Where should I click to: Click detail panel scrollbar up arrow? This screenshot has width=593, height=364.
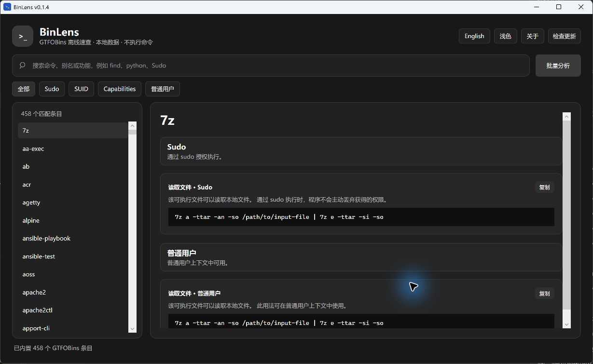click(566, 116)
